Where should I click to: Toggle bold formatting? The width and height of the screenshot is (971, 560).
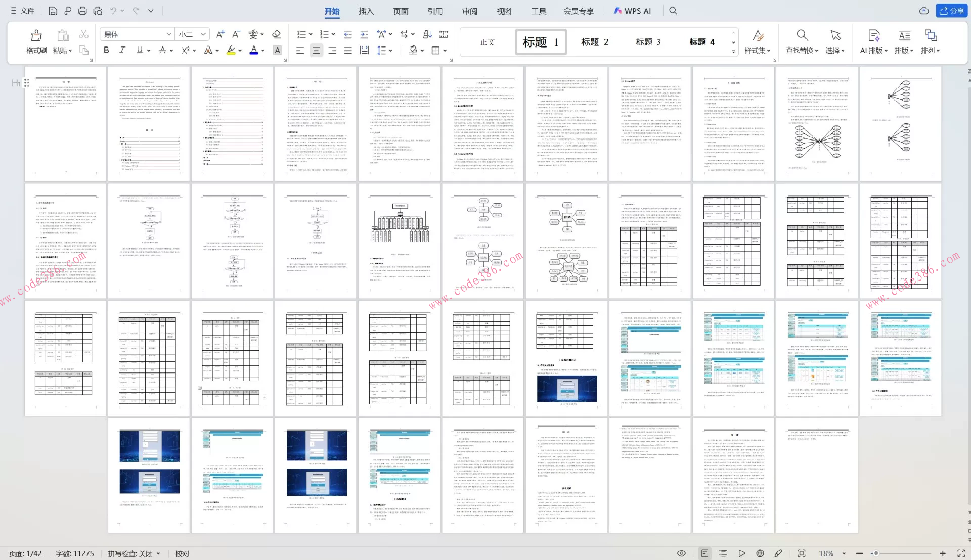coord(106,50)
